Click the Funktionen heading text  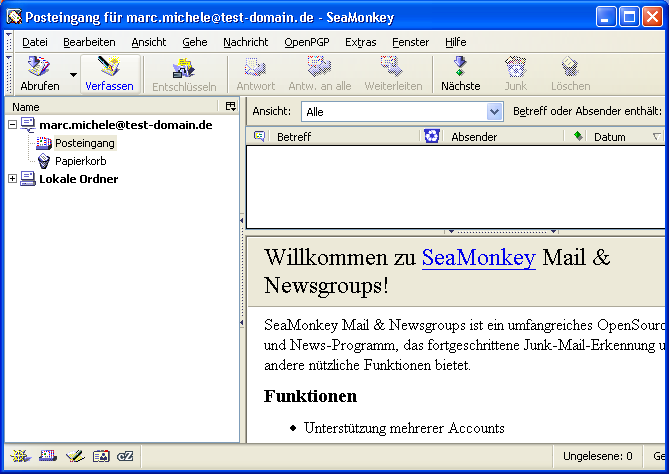pyautogui.click(x=310, y=396)
